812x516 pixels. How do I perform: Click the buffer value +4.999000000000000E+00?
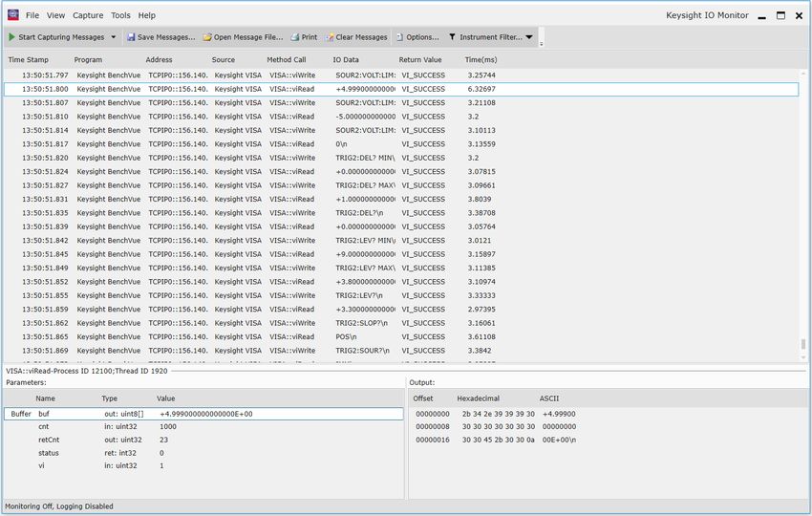coord(206,414)
